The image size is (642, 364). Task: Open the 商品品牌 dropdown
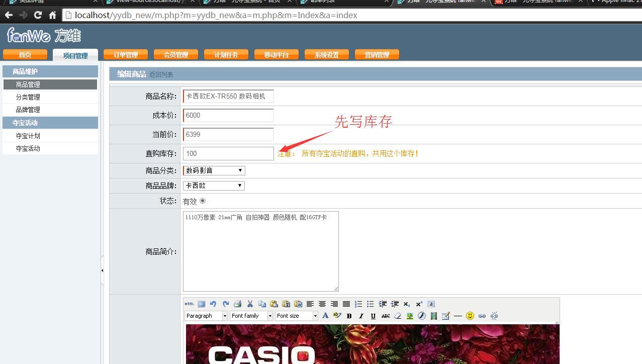coord(214,186)
